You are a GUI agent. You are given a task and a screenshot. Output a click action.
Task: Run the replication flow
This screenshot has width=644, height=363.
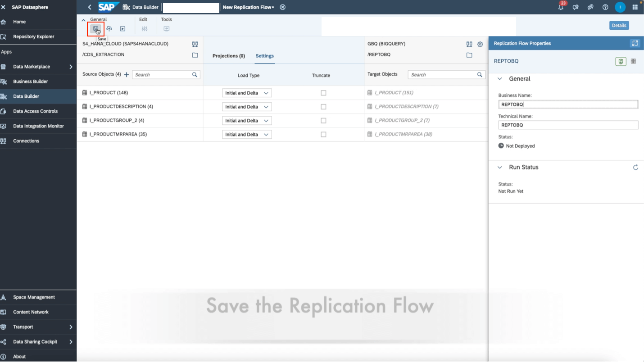pos(122,29)
